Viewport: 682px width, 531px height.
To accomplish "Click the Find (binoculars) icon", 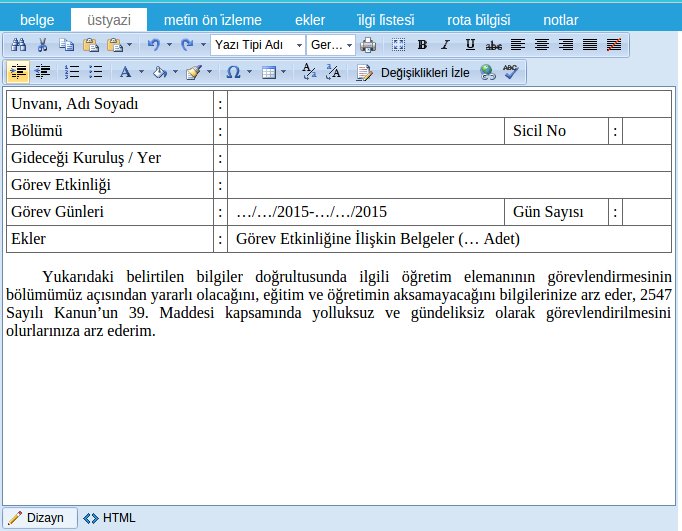I will (18, 44).
